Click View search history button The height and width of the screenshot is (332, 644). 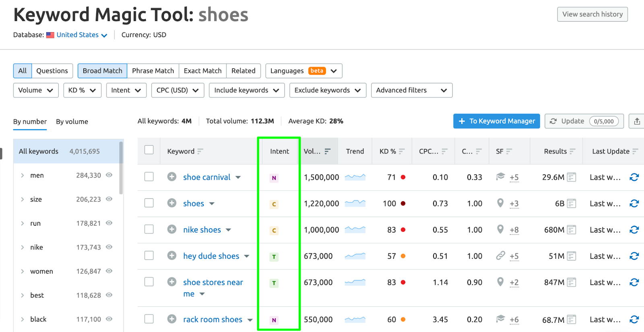point(592,15)
